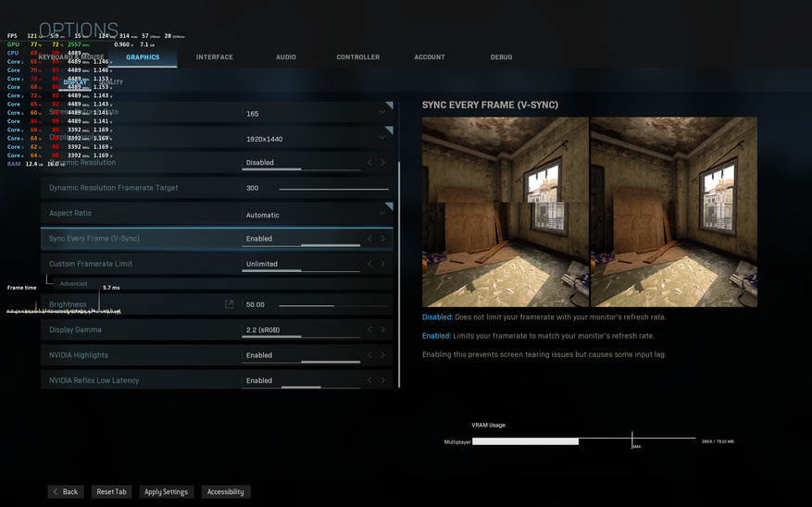Click right arrow for Custom Framerate Limit
Viewport: 812px width, 507px height.
tap(382, 264)
